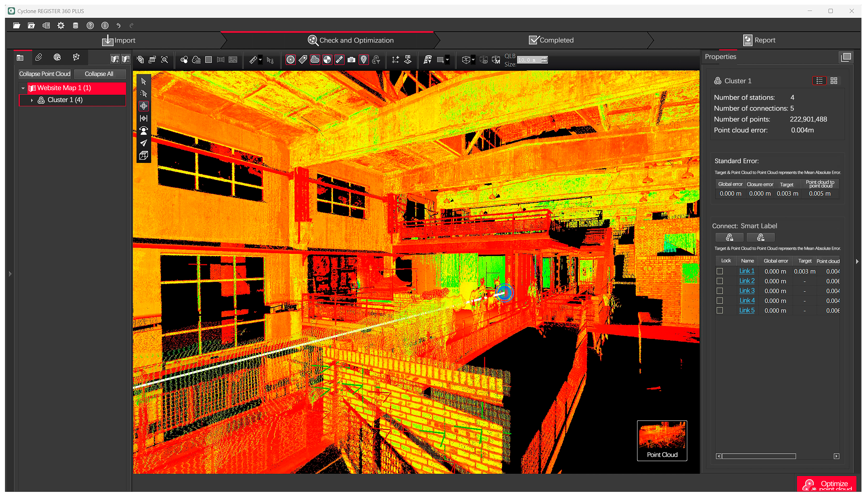Open the Link 2 hyperlink

tap(746, 281)
